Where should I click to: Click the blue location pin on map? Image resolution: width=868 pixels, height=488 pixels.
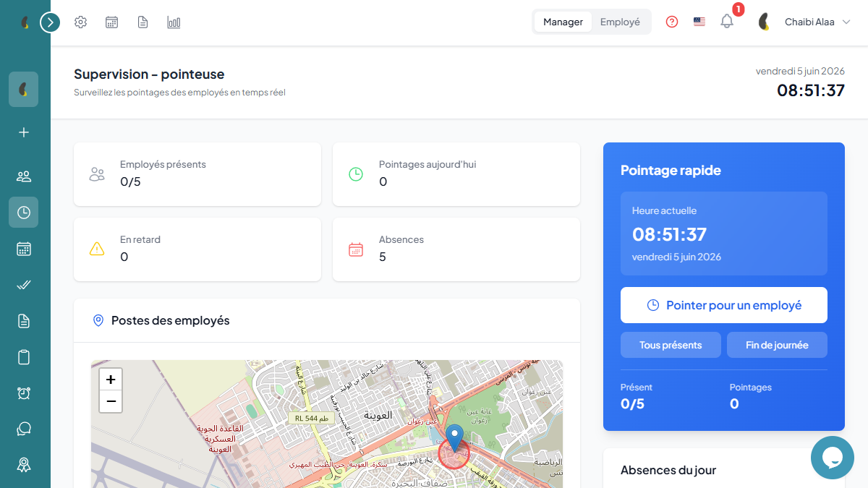click(454, 438)
